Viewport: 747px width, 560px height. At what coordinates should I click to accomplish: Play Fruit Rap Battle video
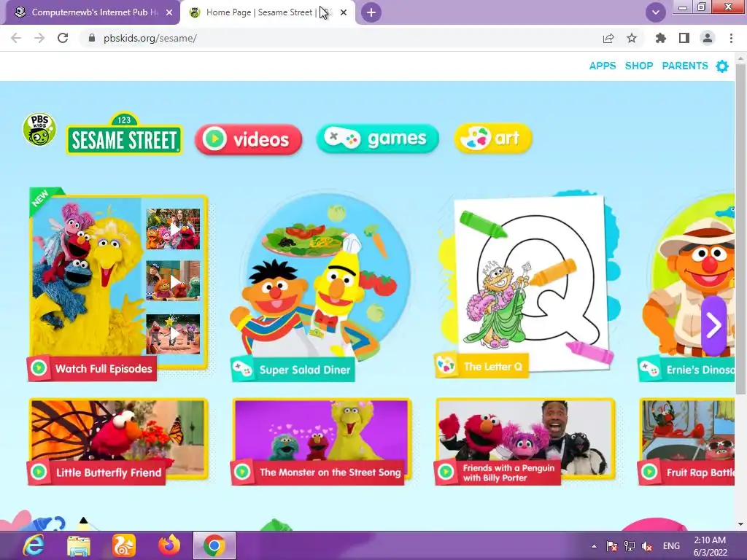click(686, 441)
